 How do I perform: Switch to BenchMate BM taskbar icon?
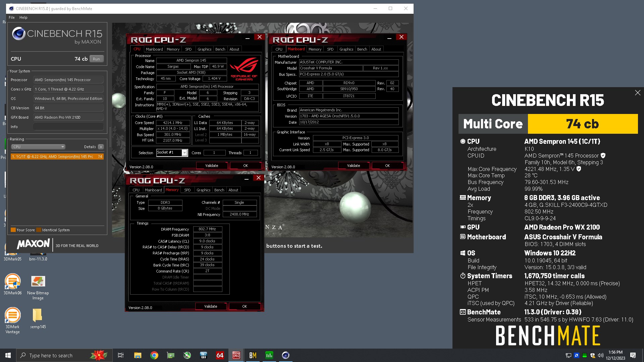pos(253,355)
